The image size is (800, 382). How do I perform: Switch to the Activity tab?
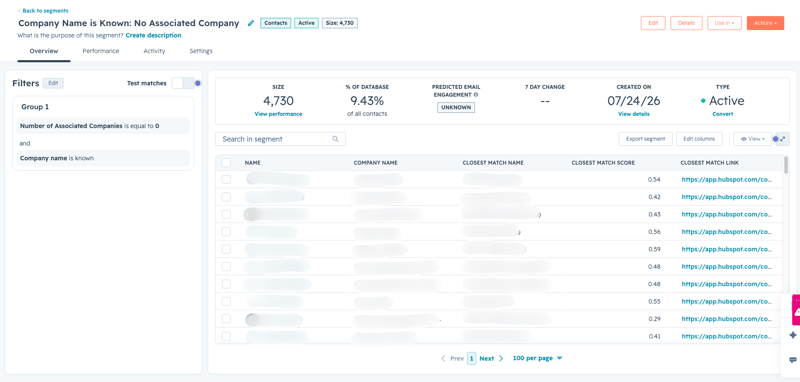click(x=154, y=51)
